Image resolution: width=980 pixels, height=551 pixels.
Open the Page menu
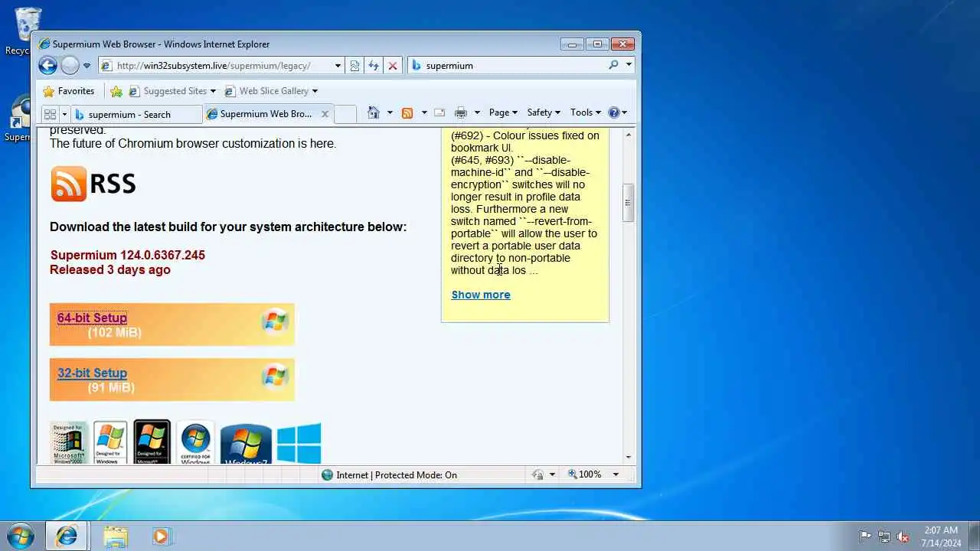(503, 112)
